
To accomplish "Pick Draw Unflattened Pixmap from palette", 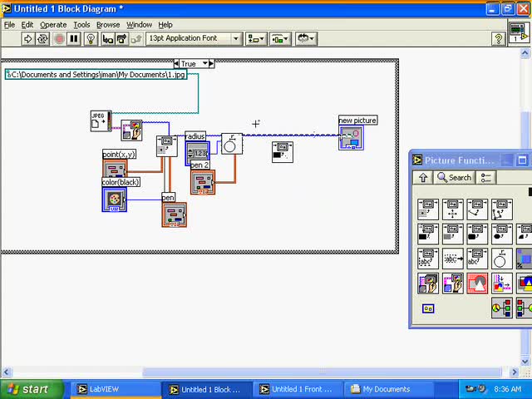I will pos(428,283).
